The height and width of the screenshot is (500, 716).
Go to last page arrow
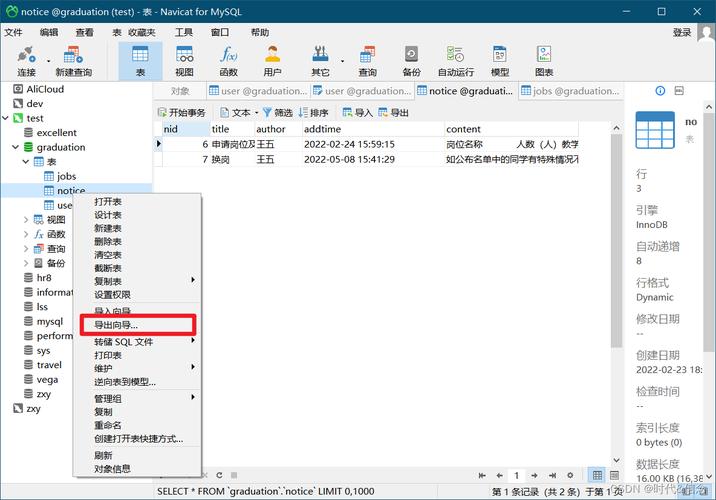(553, 475)
